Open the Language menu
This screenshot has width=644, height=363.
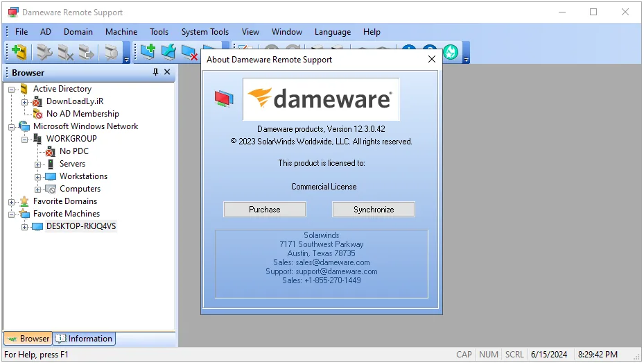pos(333,32)
